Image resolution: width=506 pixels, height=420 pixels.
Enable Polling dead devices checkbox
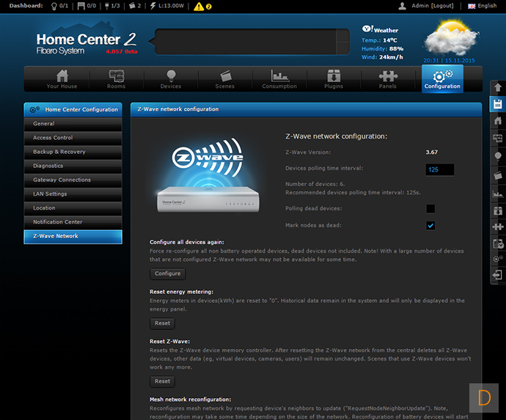430,209
